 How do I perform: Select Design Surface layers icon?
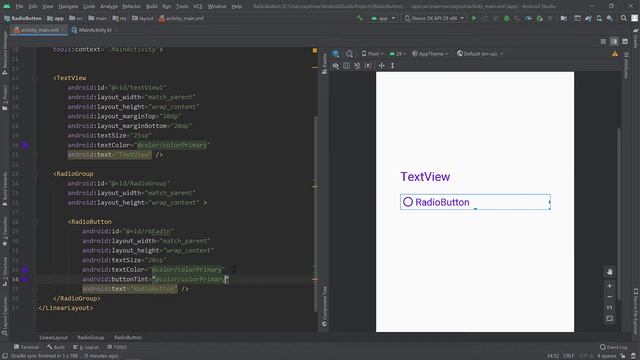336,53
